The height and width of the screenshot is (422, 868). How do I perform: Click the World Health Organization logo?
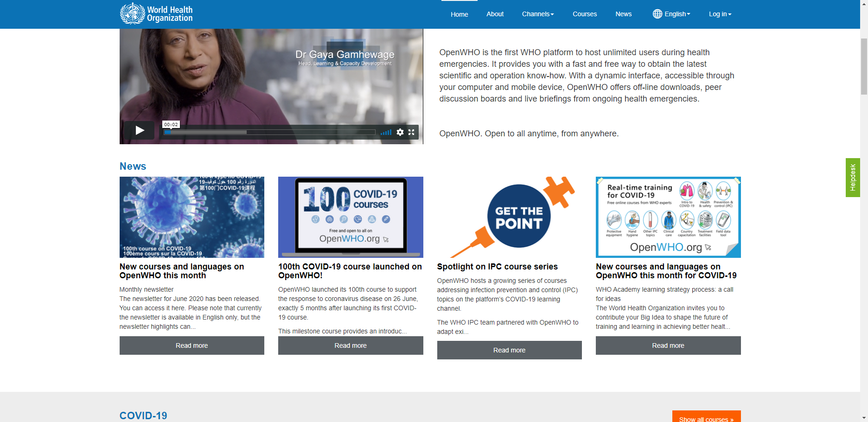156,14
